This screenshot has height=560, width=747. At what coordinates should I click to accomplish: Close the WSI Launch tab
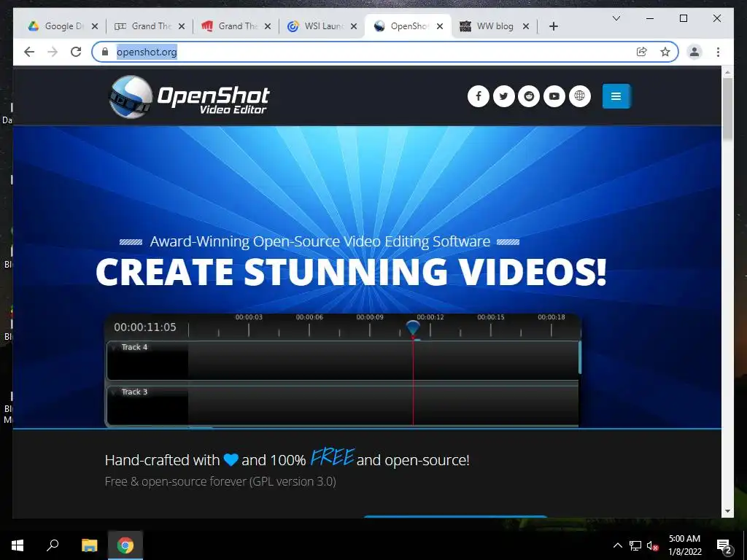[x=354, y=27]
